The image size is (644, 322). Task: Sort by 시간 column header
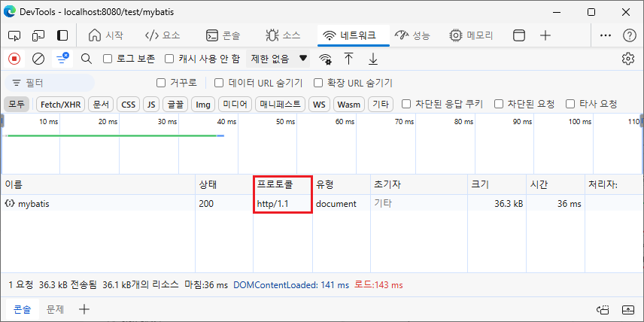[x=556, y=184]
